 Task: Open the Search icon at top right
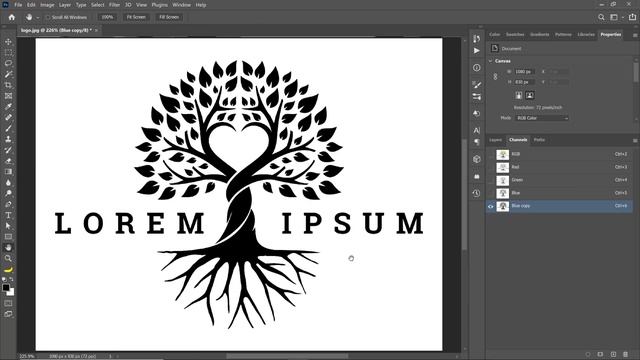601,17
